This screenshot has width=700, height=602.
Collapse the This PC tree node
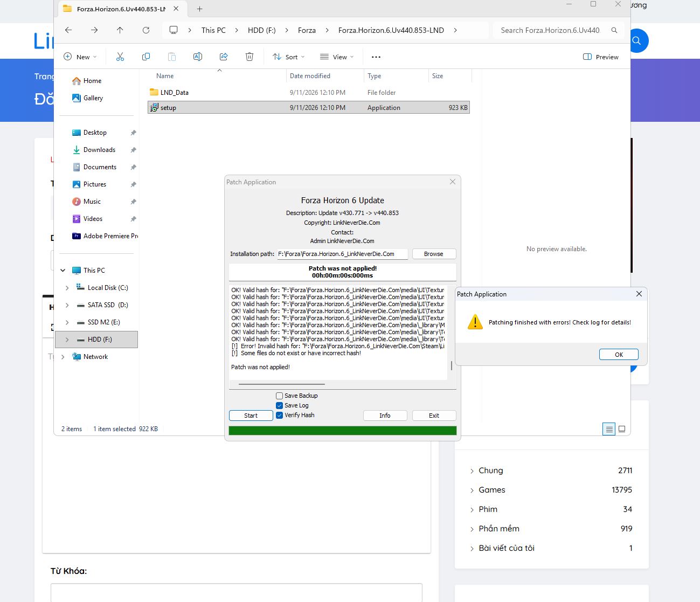click(63, 271)
